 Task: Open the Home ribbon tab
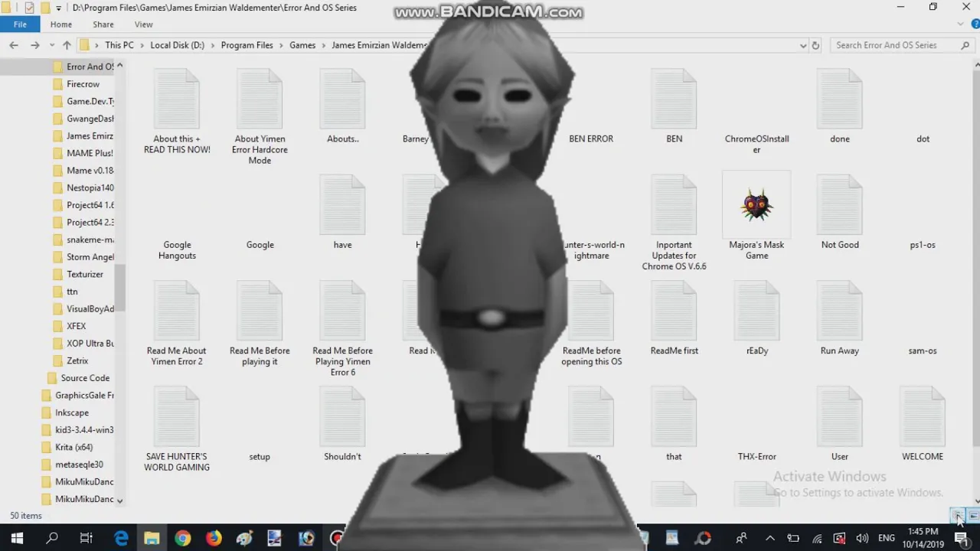point(61,24)
